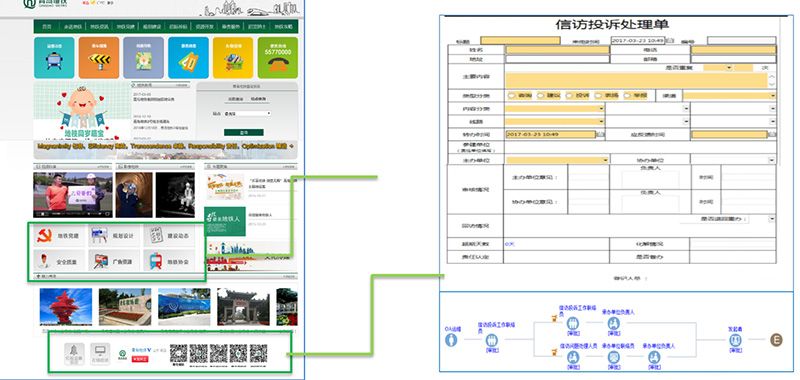
Task: Click calendar icon beside top date field
Action: coord(670,40)
